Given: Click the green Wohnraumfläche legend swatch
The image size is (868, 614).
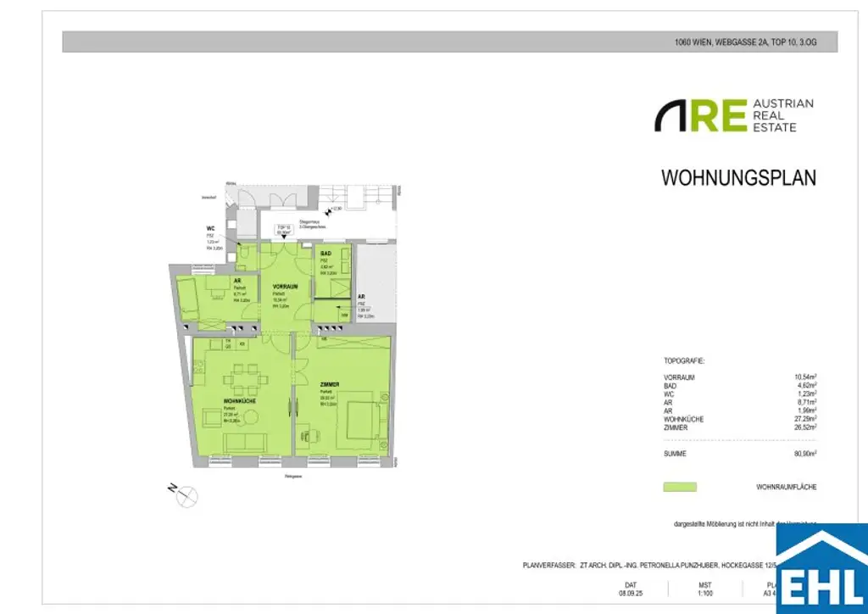Looking at the screenshot, I should (x=679, y=487).
